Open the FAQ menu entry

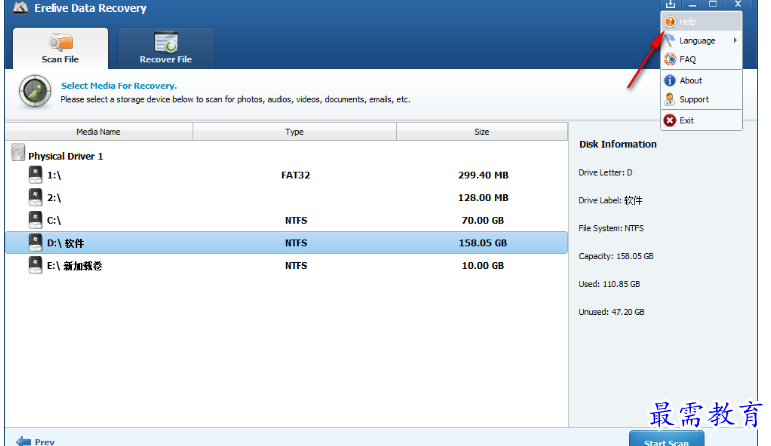tap(701, 59)
